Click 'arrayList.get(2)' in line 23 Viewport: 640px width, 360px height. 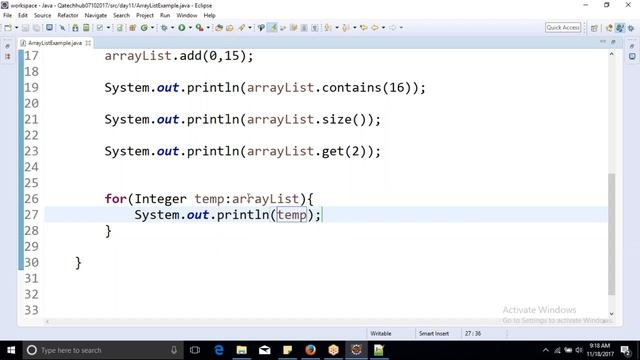click(306, 151)
